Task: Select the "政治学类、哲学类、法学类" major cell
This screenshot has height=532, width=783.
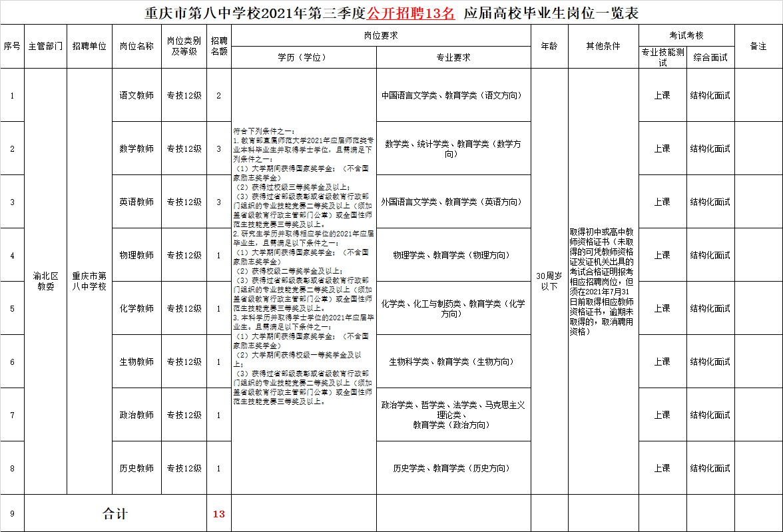Action: click(x=453, y=415)
